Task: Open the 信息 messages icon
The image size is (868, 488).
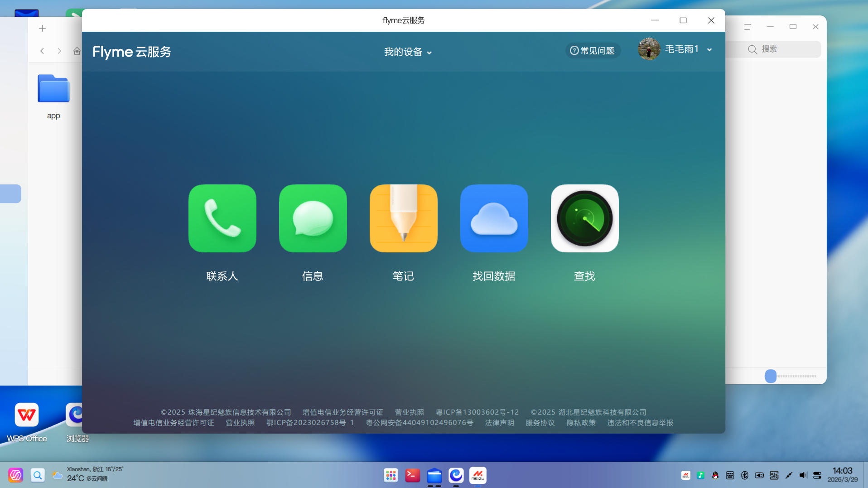Action: [x=313, y=218]
